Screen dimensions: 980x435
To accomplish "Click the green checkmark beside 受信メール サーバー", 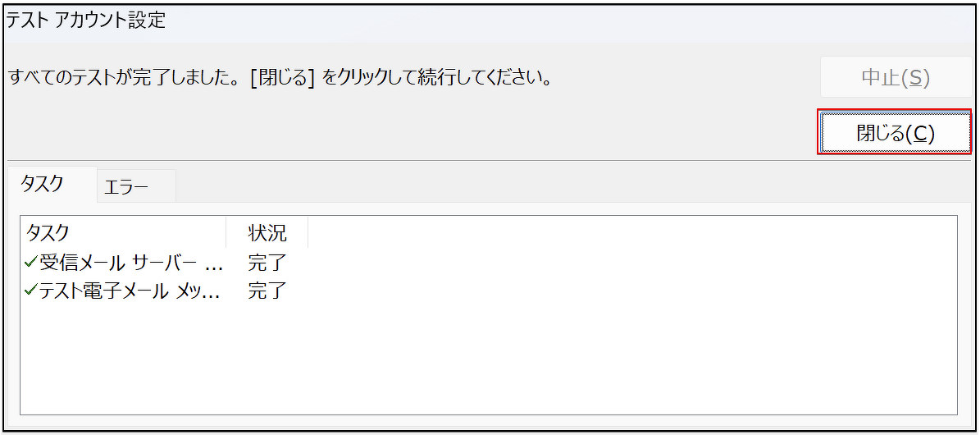I will tap(31, 263).
